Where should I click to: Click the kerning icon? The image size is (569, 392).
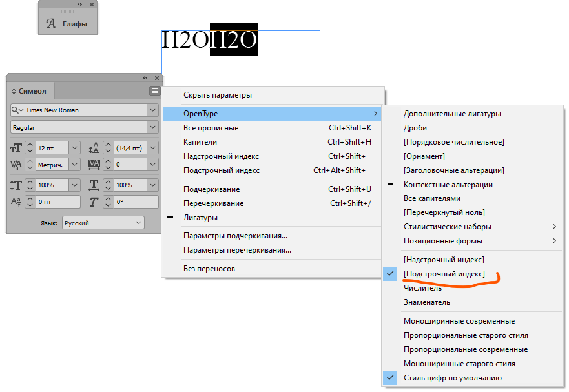tap(16, 165)
